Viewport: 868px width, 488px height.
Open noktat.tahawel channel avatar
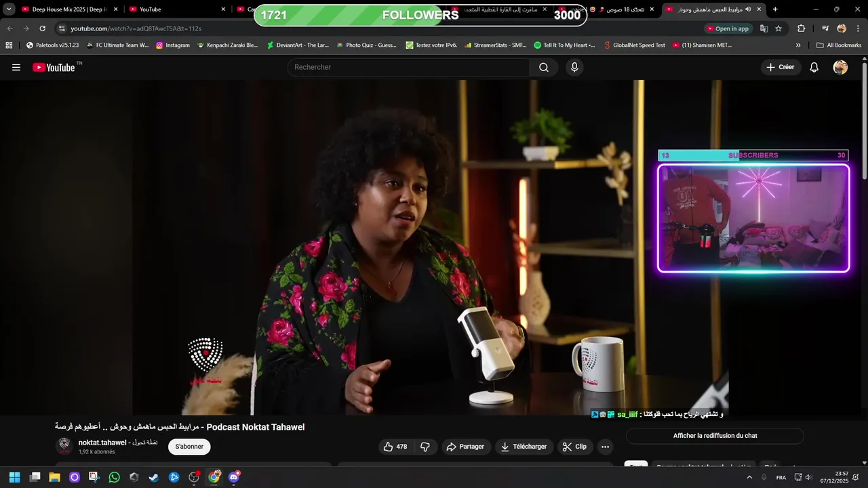[64, 445]
